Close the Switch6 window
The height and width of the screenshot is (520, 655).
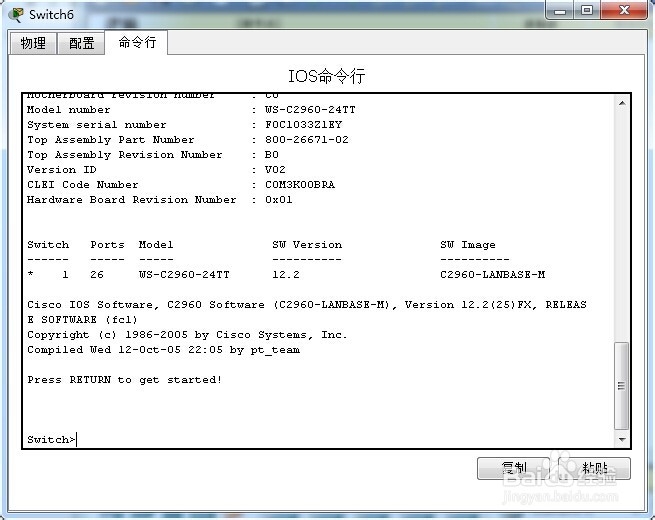(x=624, y=10)
